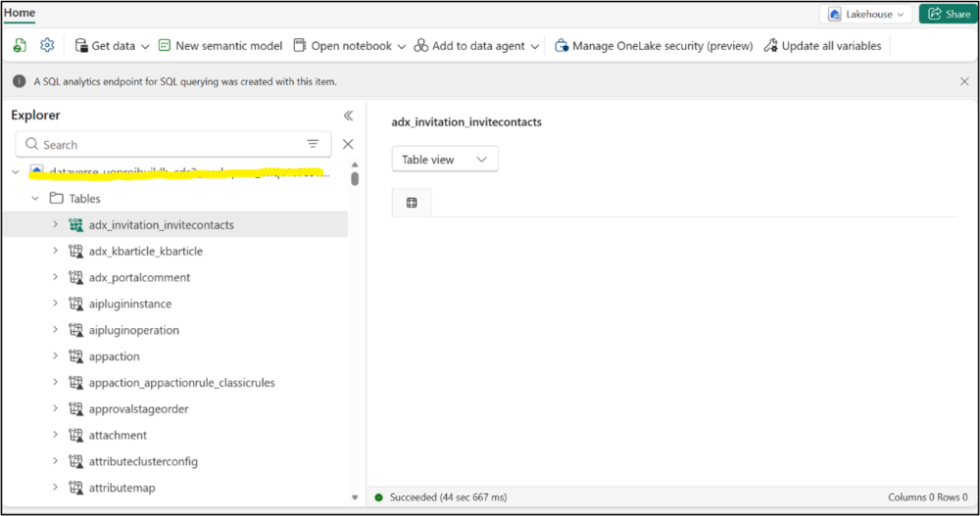
Task: Click Manage OneLake security (preview)
Action: [x=654, y=46]
